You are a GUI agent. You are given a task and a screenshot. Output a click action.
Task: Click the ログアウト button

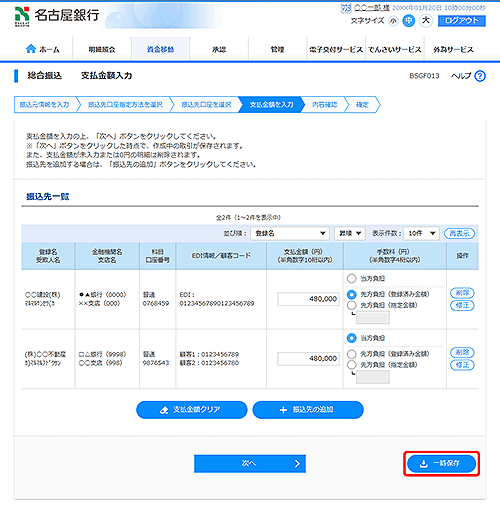pos(462,21)
